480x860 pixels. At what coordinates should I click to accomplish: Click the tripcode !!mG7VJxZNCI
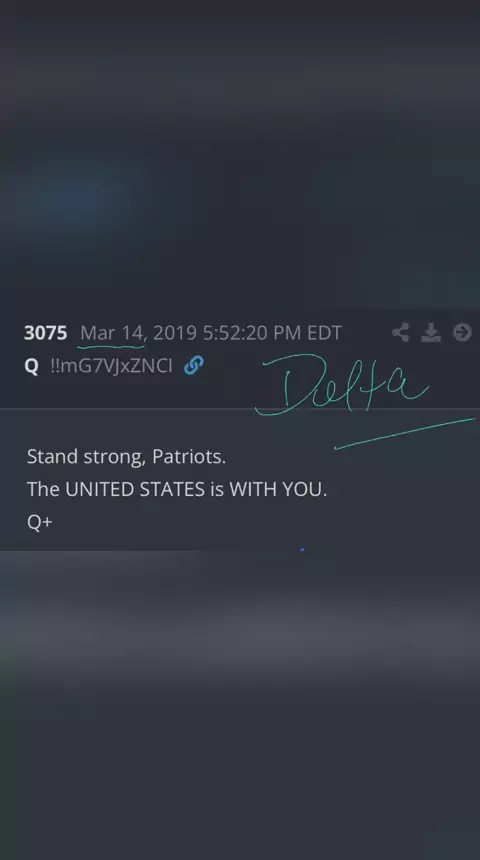pos(111,366)
